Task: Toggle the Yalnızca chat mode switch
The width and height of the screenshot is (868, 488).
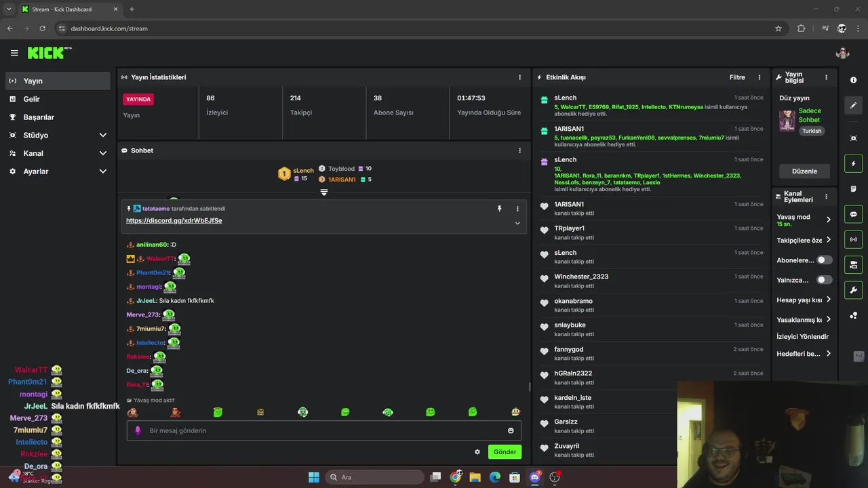Action: coord(824,280)
